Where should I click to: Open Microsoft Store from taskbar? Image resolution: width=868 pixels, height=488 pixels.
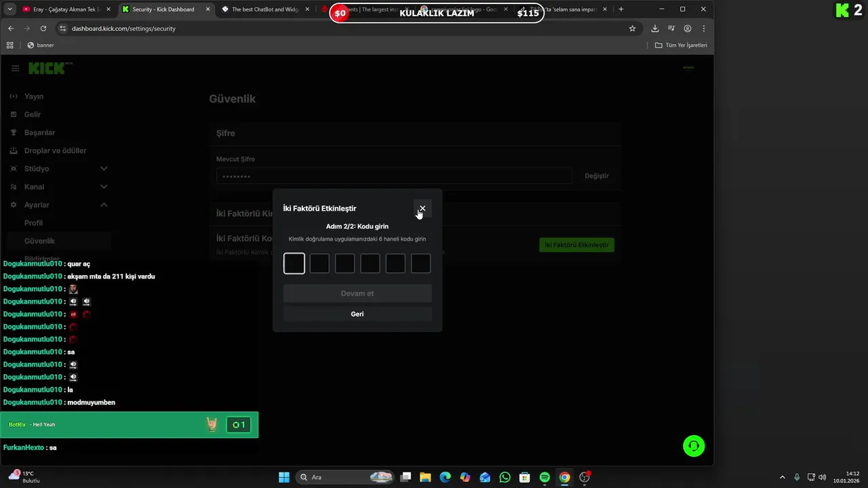click(524, 477)
